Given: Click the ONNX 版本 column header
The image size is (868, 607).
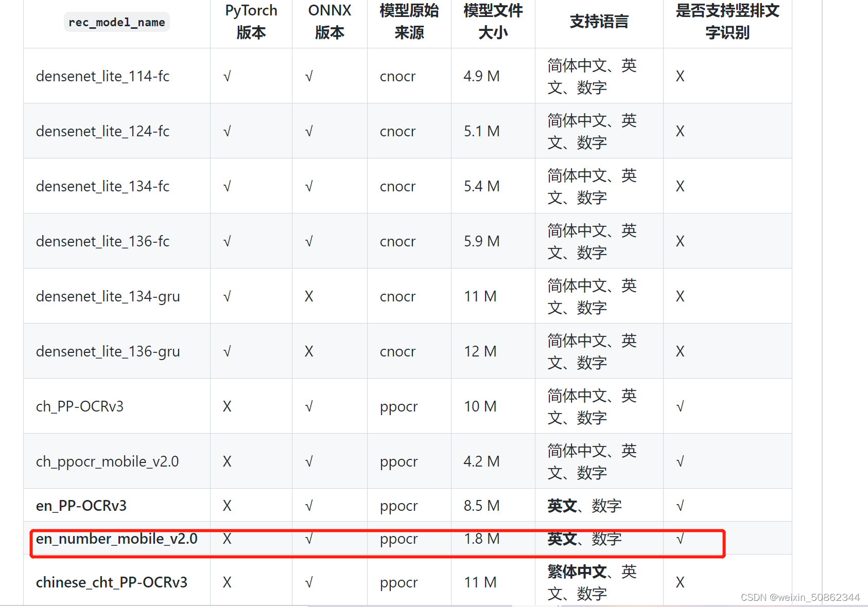Looking at the screenshot, I should pos(329,22).
